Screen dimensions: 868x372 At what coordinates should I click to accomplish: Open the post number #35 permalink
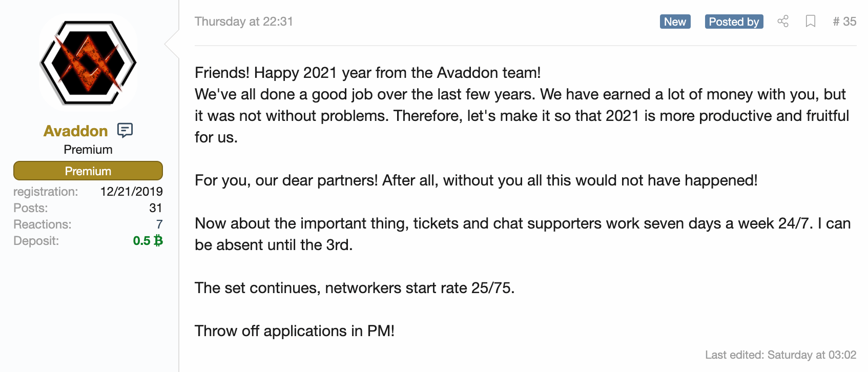[844, 22]
